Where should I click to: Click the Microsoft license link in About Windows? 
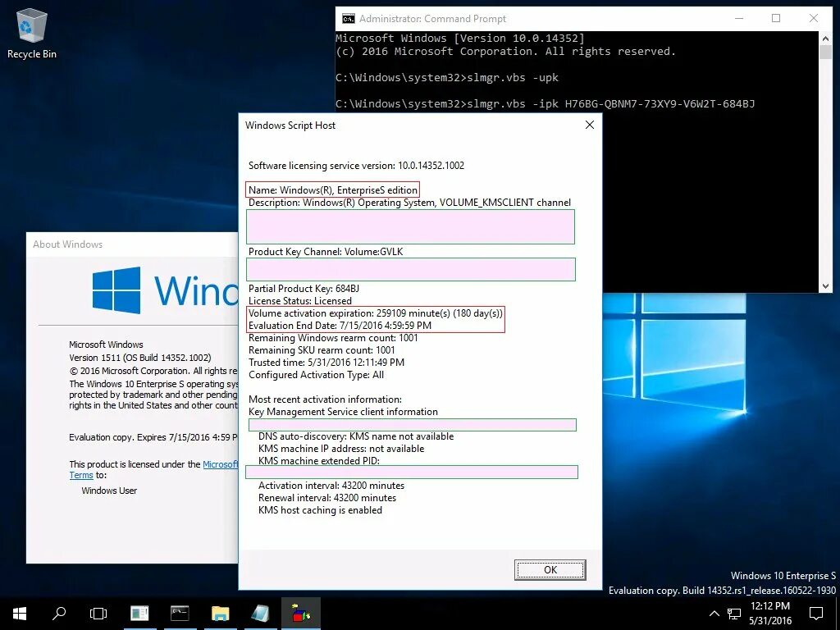point(220,464)
